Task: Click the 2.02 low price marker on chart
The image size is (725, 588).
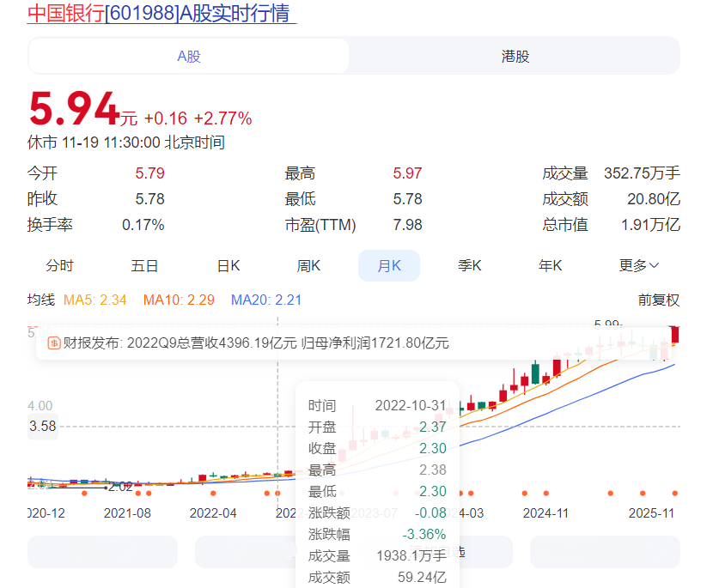Action: pos(120,487)
